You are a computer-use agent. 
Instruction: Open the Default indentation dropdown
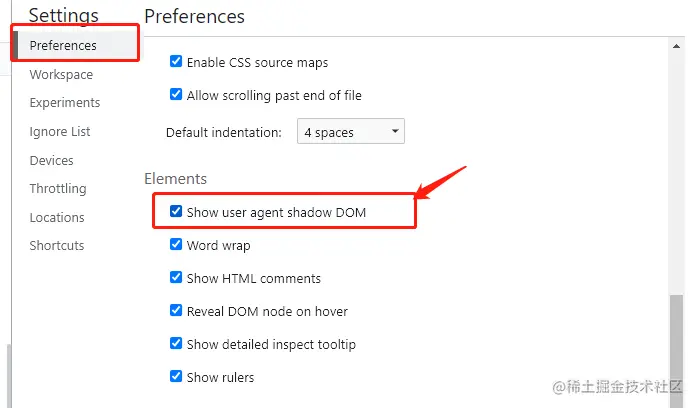click(x=351, y=131)
